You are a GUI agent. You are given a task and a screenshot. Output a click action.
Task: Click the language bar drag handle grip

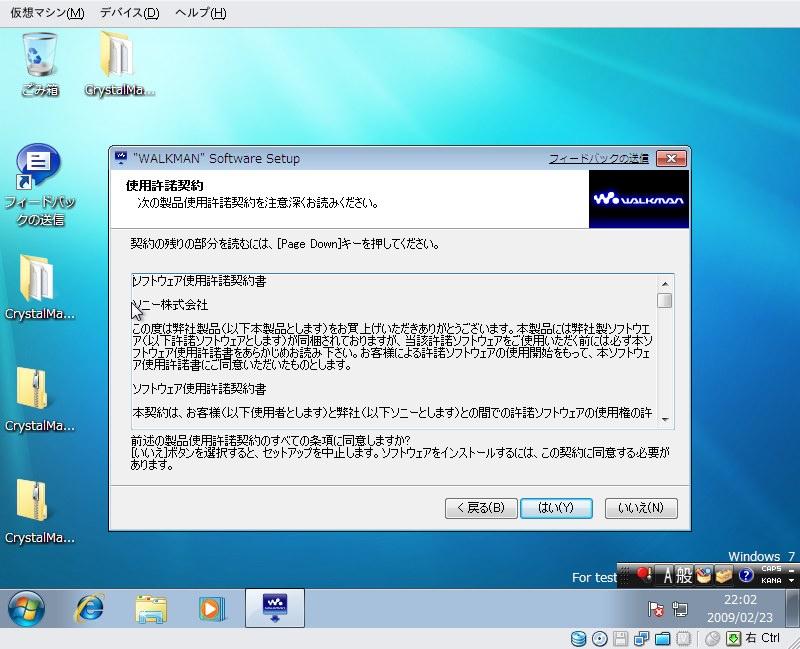623,576
